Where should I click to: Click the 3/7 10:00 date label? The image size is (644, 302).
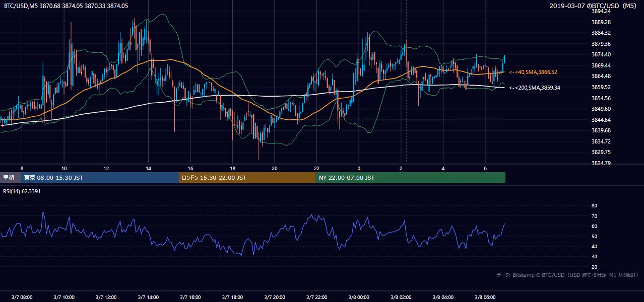pyautogui.click(x=64, y=297)
